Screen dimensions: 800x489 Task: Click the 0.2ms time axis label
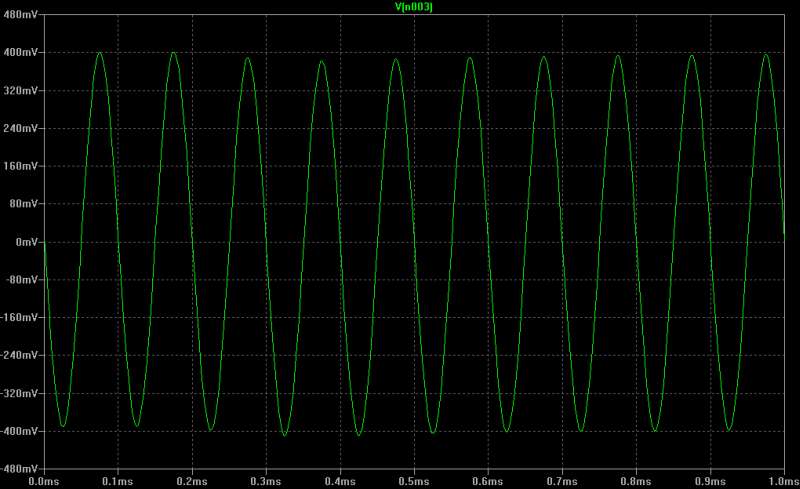click(192, 481)
